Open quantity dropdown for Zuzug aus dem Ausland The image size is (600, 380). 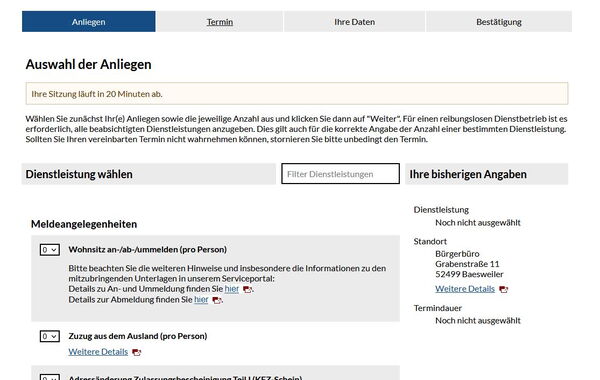[x=50, y=336]
